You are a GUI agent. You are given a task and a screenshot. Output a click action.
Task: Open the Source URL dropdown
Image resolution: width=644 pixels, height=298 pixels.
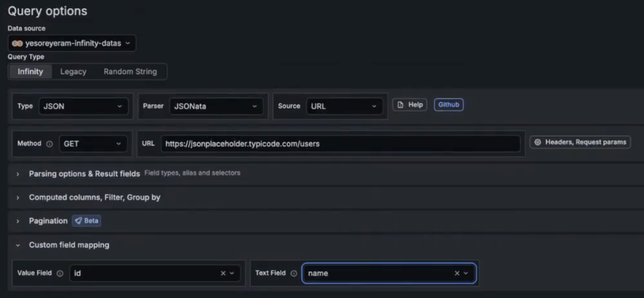pos(344,106)
